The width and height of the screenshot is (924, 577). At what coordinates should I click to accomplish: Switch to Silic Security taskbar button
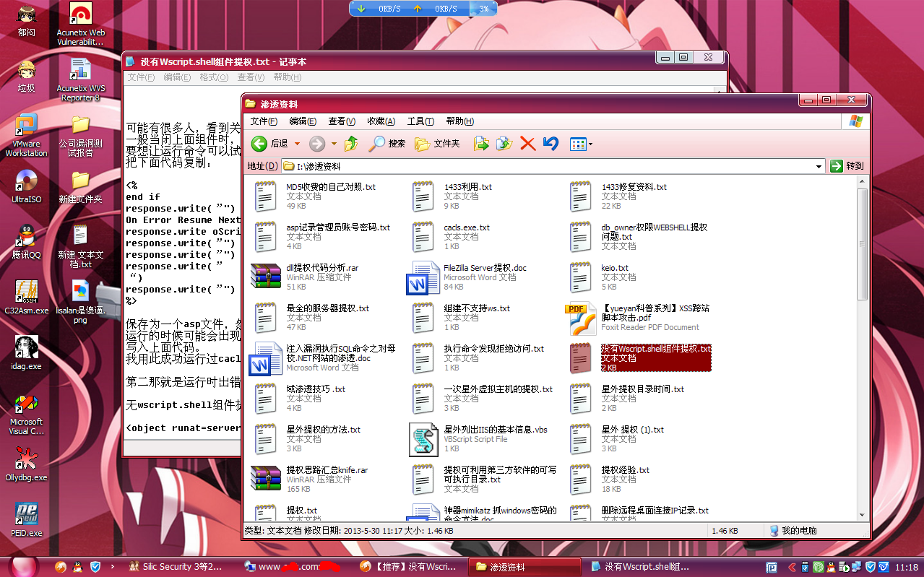tap(177, 567)
